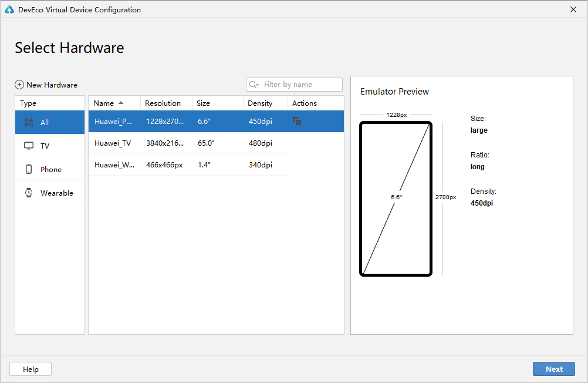Click the Resolution column header
The width and height of the screenshot is (588, 383).
(x=166, y=103)
